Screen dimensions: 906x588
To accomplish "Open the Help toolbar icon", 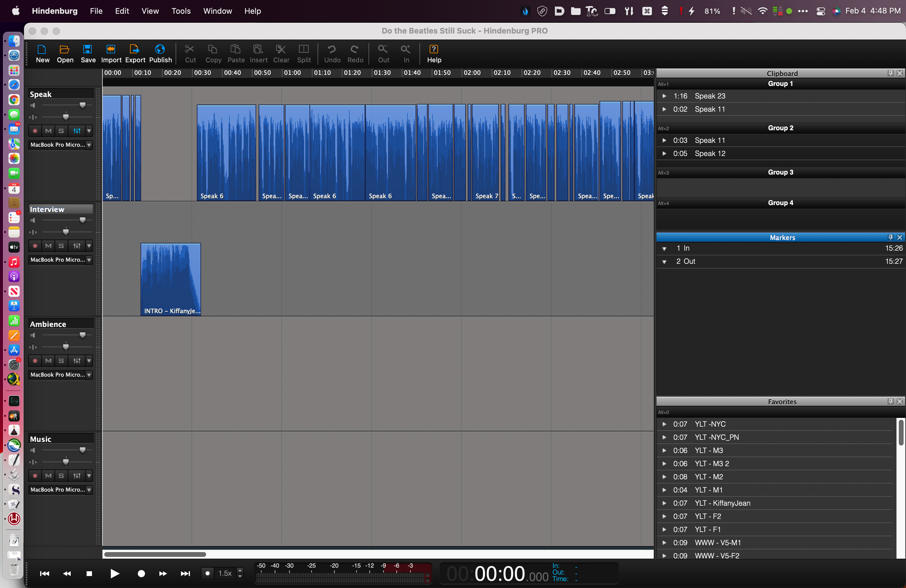I will coord(434,54).
